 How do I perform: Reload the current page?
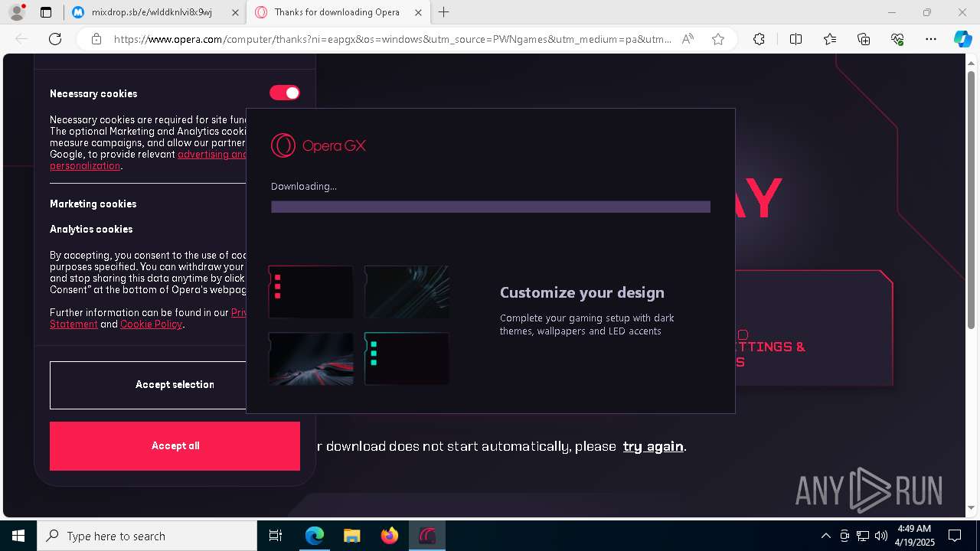pos(55,39)
